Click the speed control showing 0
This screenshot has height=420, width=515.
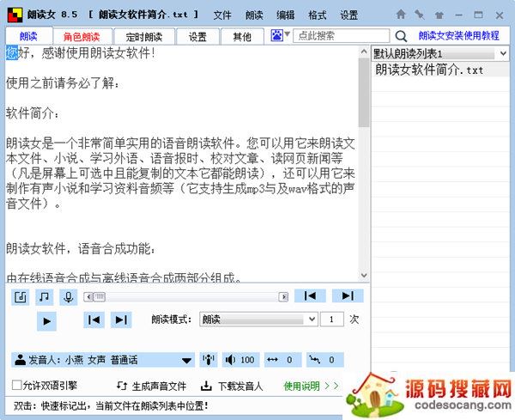click(x=282, y=360)
